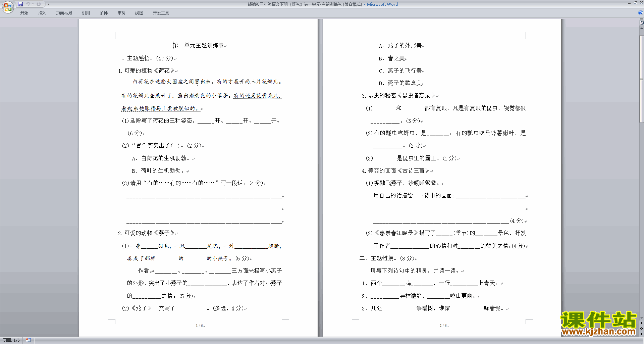Click the heading 二、主题链接。(8分)
644x344 pixels.
click(x=387, y=258)
